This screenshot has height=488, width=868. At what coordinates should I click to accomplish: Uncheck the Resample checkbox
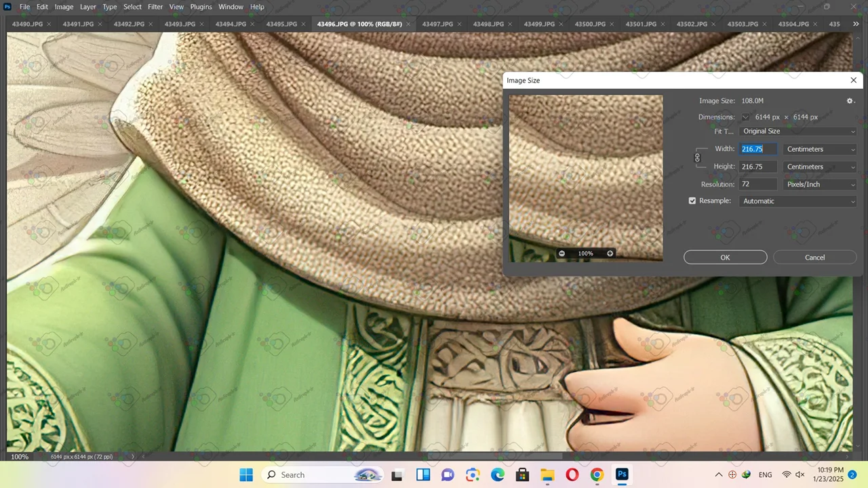(x=692, y=201)
